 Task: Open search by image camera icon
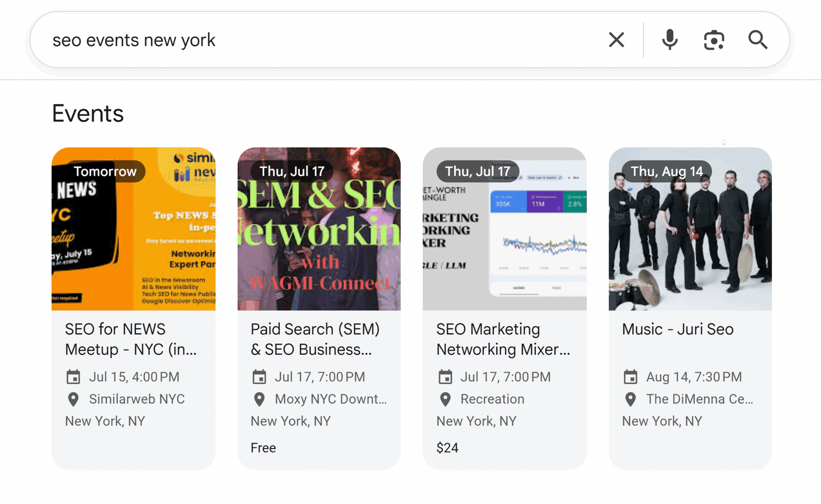pos(714,40)
